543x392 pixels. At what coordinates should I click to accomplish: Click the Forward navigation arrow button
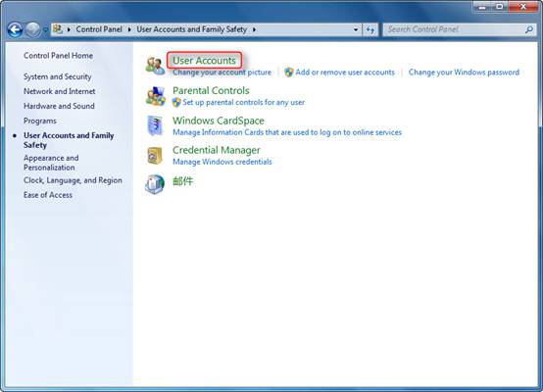(33, 30)
